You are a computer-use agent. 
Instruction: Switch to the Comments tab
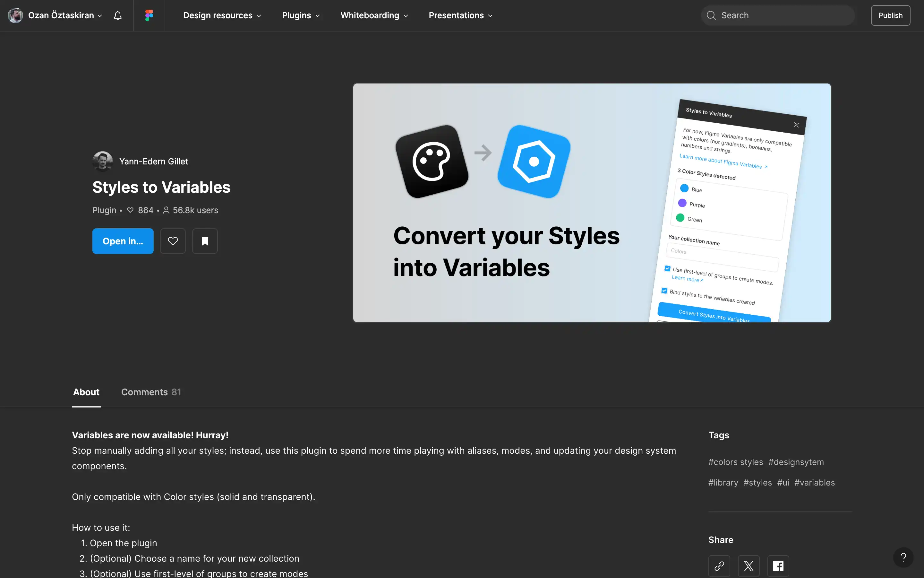(151, 392)
